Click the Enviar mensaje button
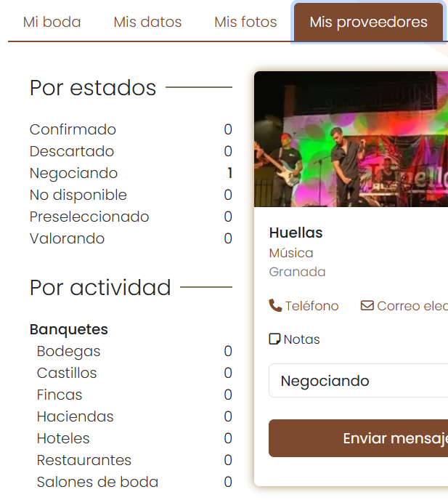This screenshot has width=448, height=500. click(x=359, y=438)
